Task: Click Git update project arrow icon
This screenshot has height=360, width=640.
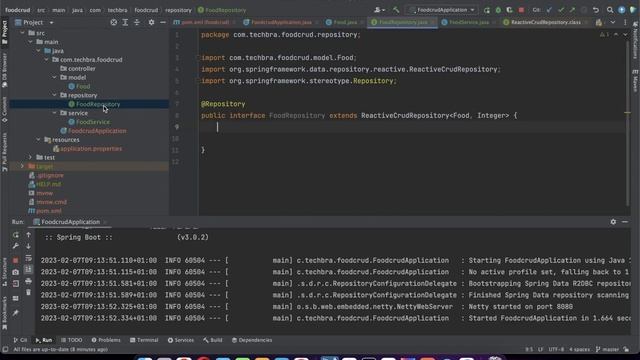Action: click(549, 10)
